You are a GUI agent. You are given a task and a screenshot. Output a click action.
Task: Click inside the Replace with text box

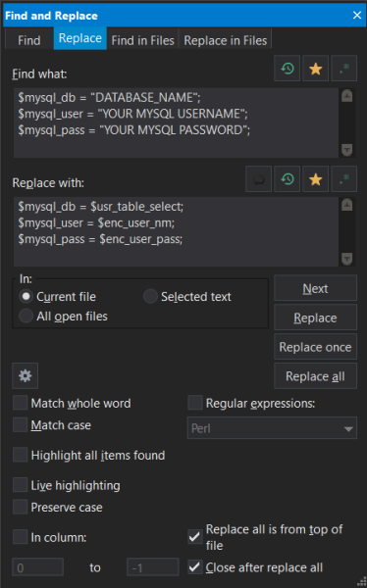tap(176, 231)
